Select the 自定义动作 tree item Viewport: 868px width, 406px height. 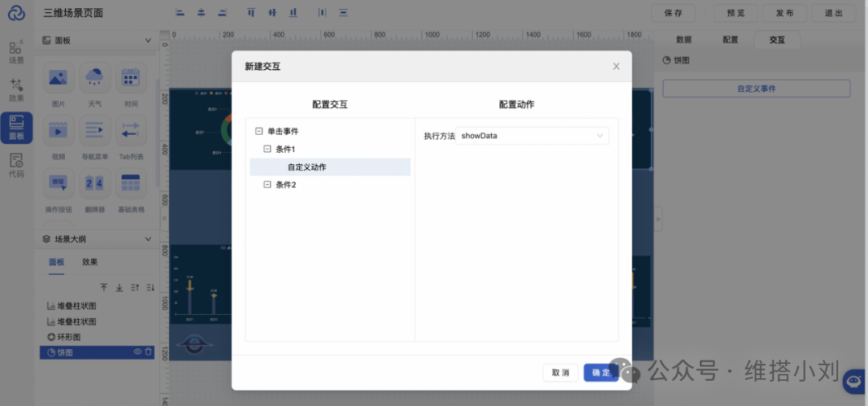pyautogui.click(x=330, y=166)
